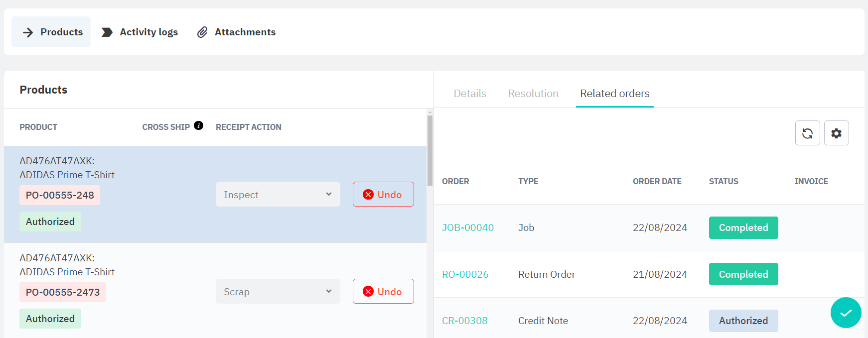
Task: Open the Inspect receipt action dropdown
Action: (278, 195)
